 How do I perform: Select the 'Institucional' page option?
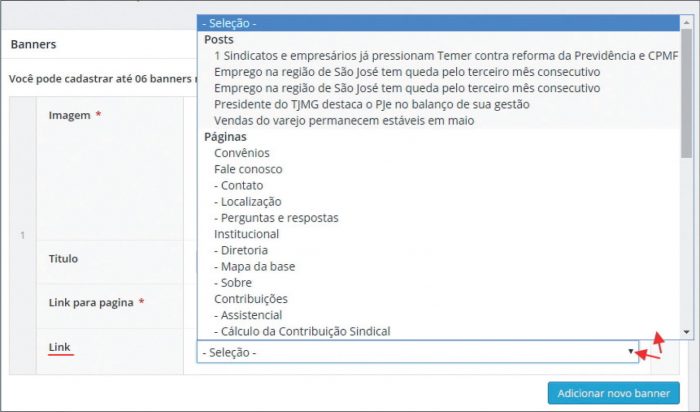[x=247, y=233]
